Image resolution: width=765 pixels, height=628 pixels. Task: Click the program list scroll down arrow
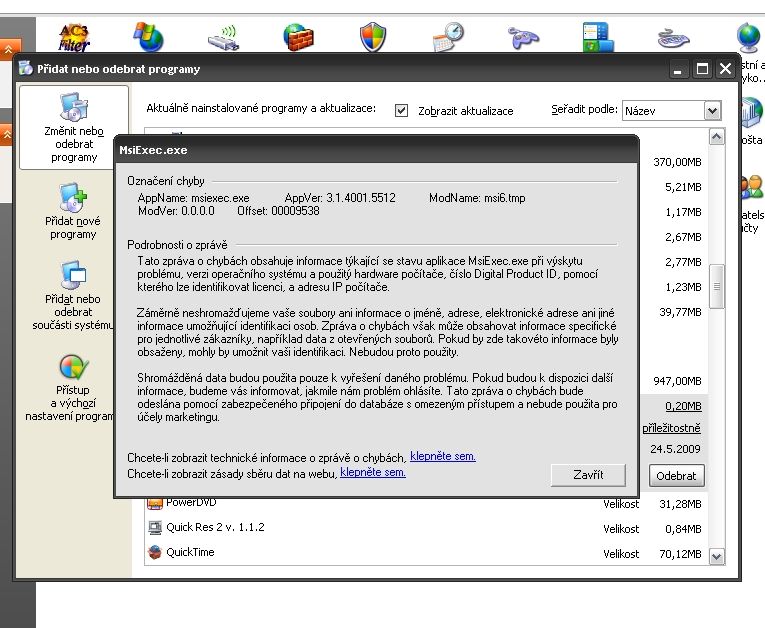716,556
